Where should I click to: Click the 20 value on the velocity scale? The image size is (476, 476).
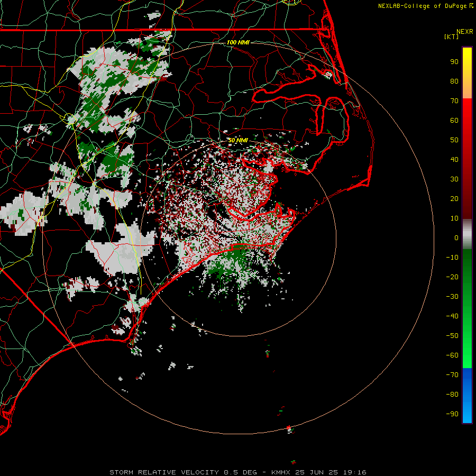[454, 198]
